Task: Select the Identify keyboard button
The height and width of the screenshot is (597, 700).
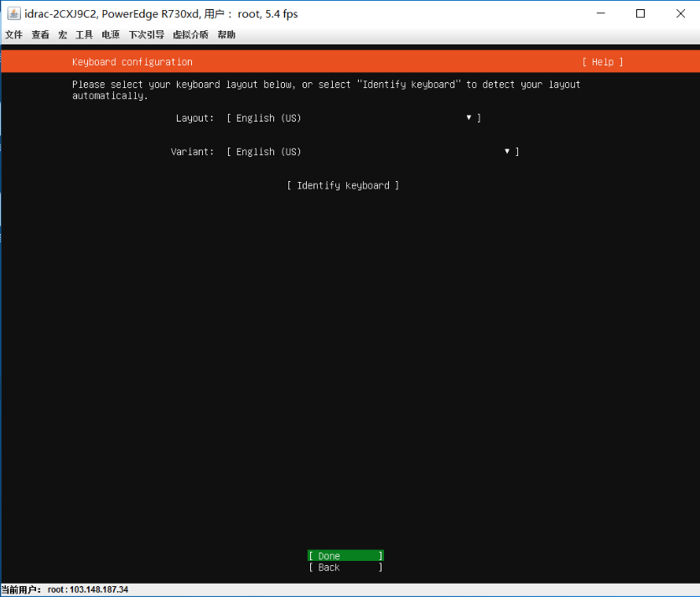Action: [x=343, y=185]
